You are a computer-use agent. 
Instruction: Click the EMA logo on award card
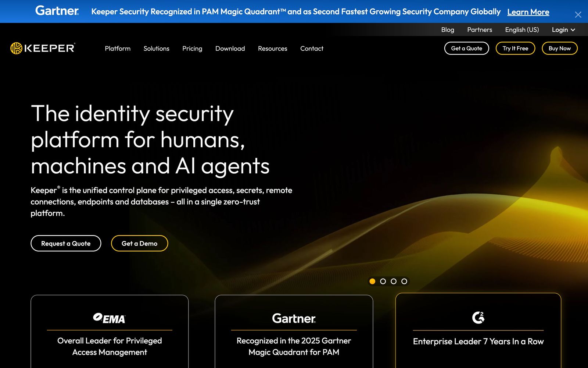tap(109, 318)
